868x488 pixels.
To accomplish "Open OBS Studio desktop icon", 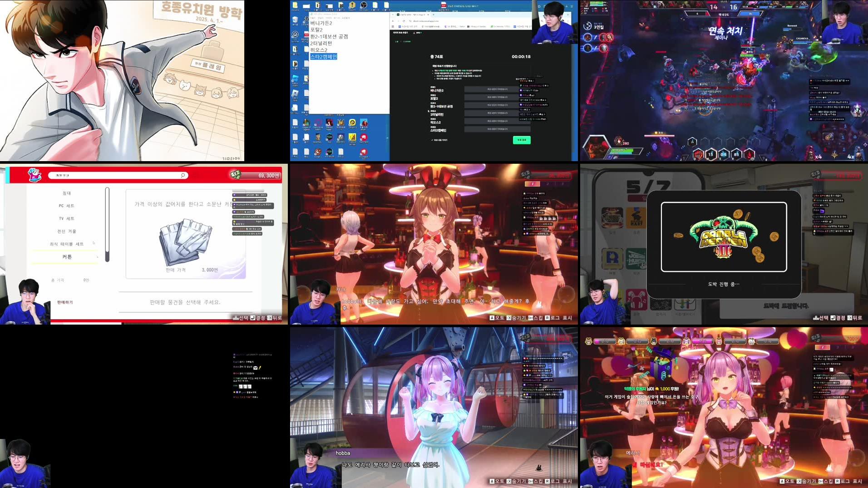I will click(x=364, y=5).
